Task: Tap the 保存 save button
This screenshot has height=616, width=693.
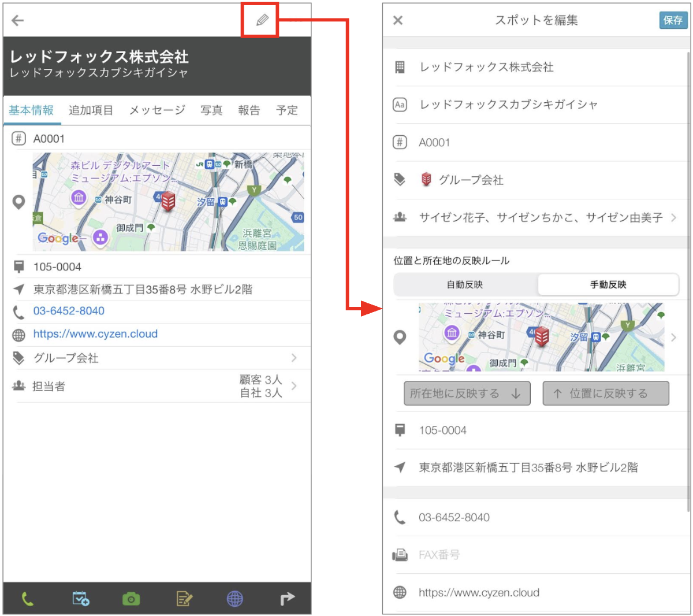Action: click(x=673, y=20)
